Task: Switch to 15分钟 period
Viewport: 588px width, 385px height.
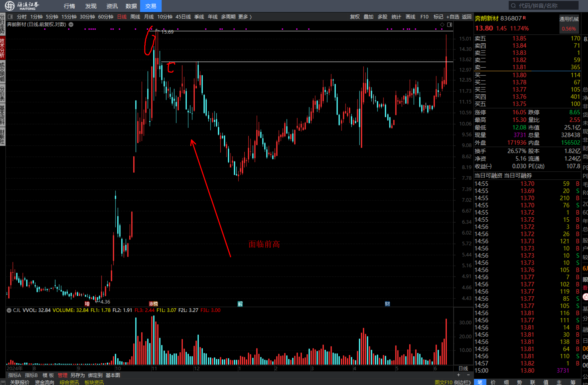Action: (69, 17)
